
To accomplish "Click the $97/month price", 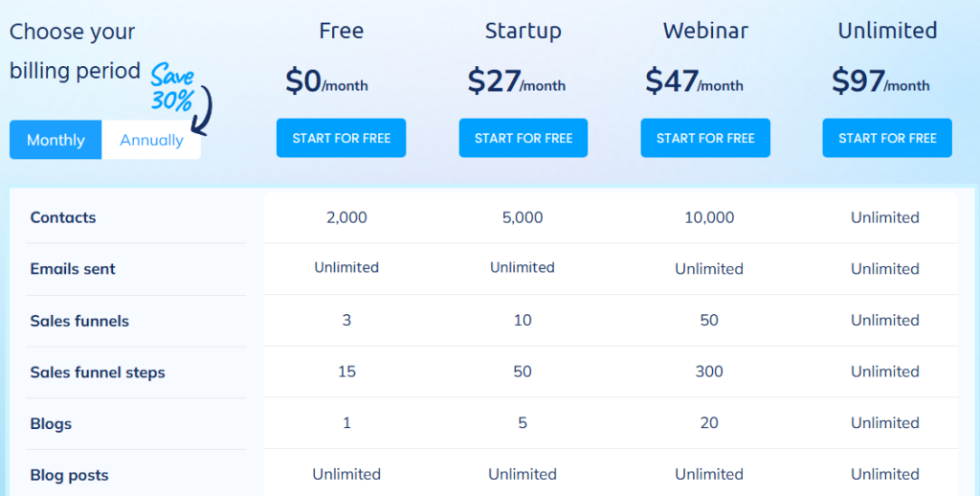I will (x=880, y=81).
